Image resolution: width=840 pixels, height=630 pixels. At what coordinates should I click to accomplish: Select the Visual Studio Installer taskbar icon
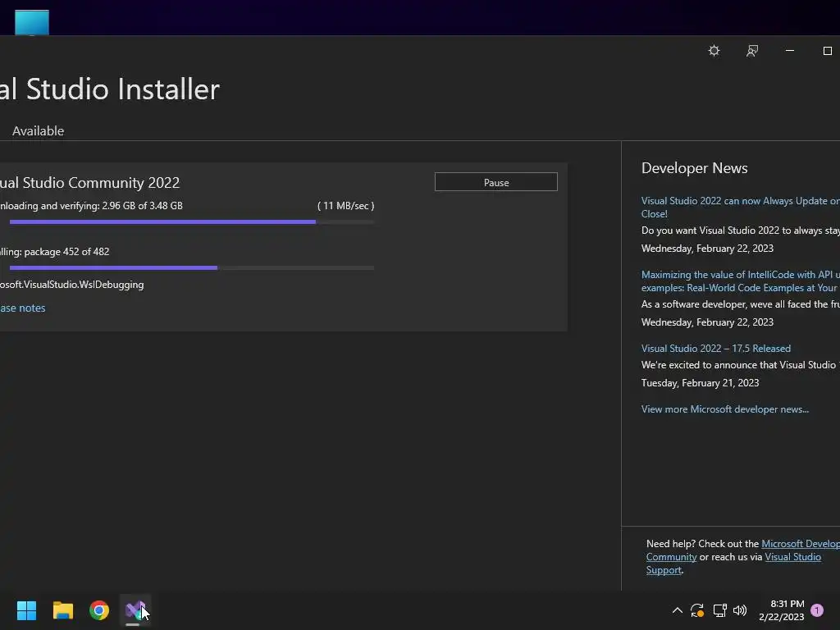click(x=135, y=610)
